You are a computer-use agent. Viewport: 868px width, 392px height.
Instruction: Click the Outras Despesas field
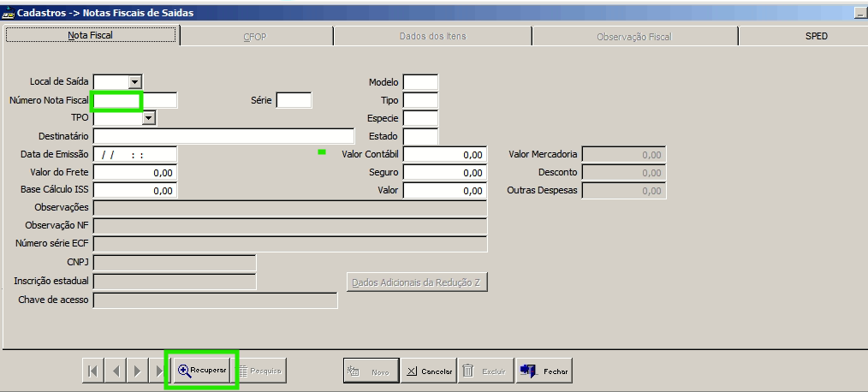click(x=624, y=191)
